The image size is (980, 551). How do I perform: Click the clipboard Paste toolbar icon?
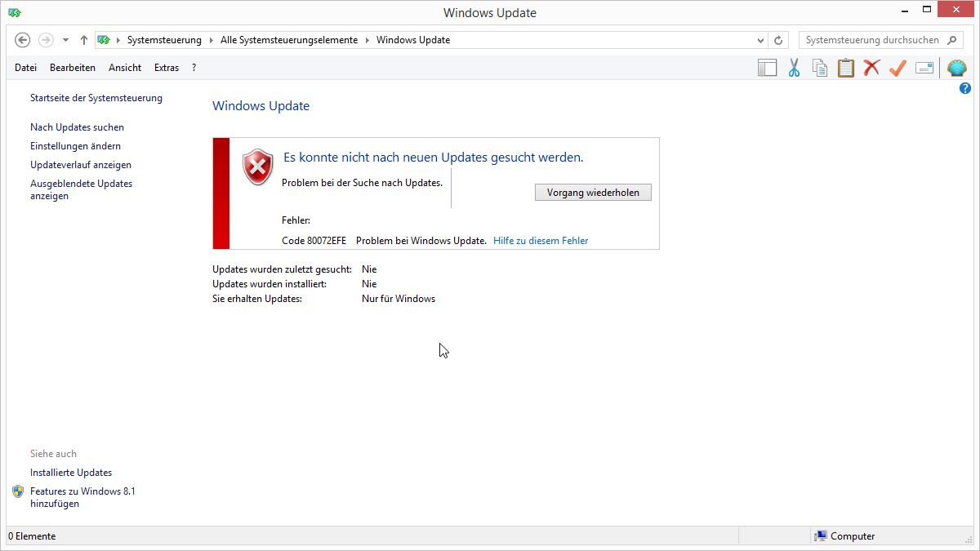846,68
